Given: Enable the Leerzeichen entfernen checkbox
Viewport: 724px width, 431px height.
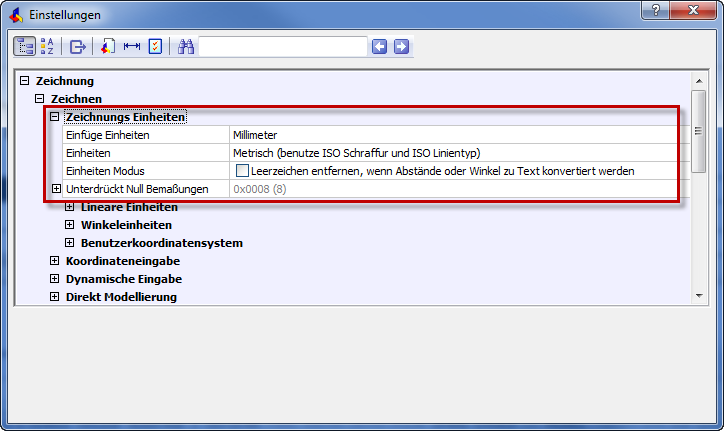Looking at the screenshot, I should coord(242,171).
